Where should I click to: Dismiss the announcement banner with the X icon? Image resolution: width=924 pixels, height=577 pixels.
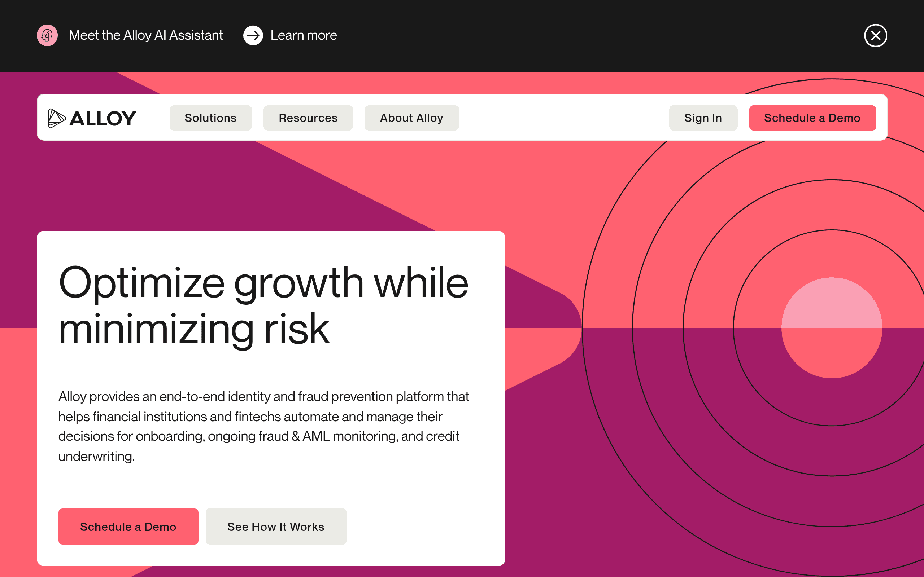click(x=876, y=35)
